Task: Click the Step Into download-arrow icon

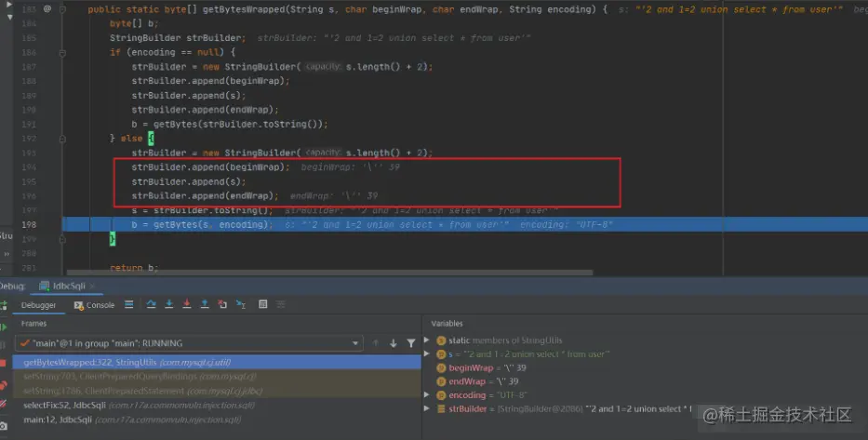Action: tap(168, 304)
